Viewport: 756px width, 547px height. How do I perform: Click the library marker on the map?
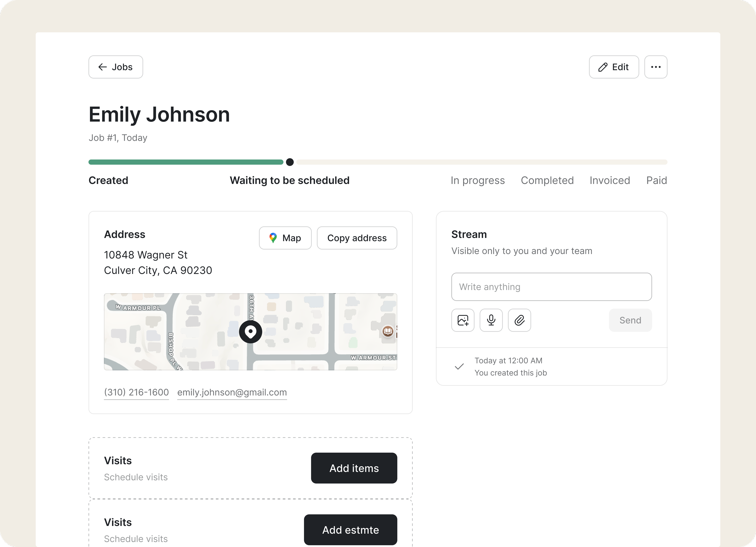click(388, 331)
